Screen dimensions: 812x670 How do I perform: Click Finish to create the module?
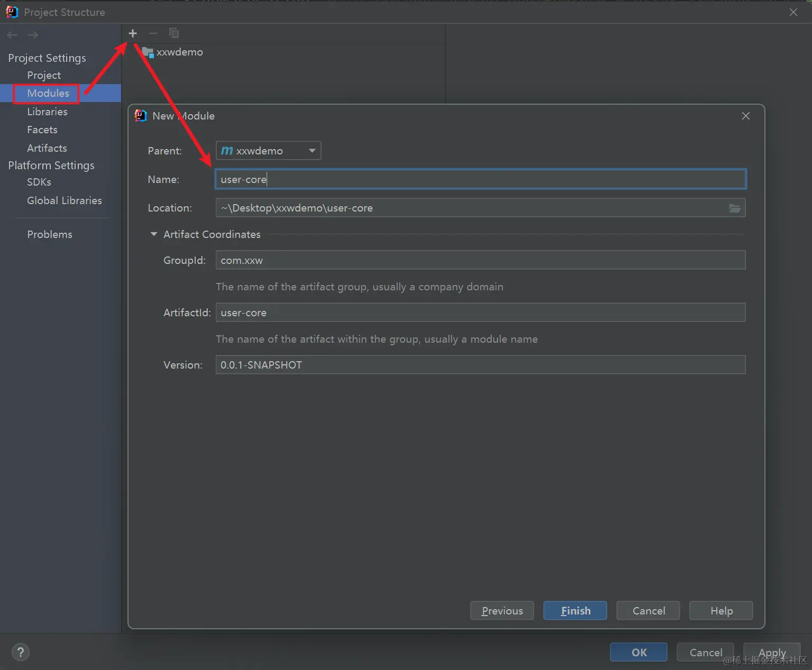tap(575, 611)
